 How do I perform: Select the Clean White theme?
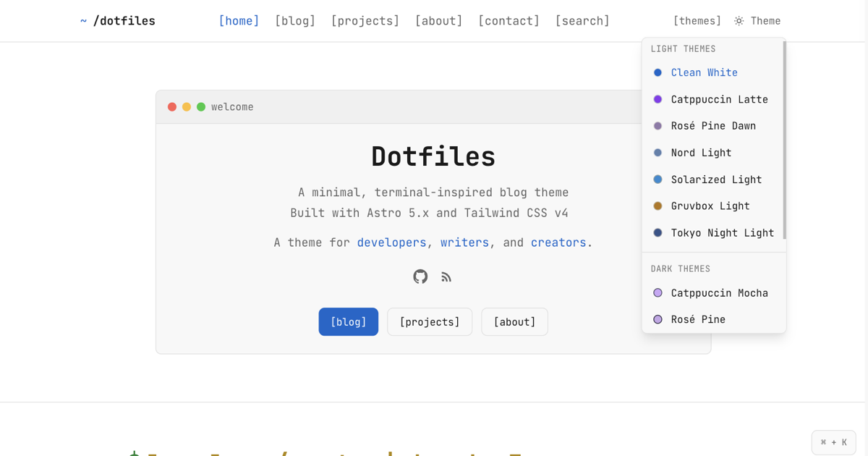pos(704,72)
